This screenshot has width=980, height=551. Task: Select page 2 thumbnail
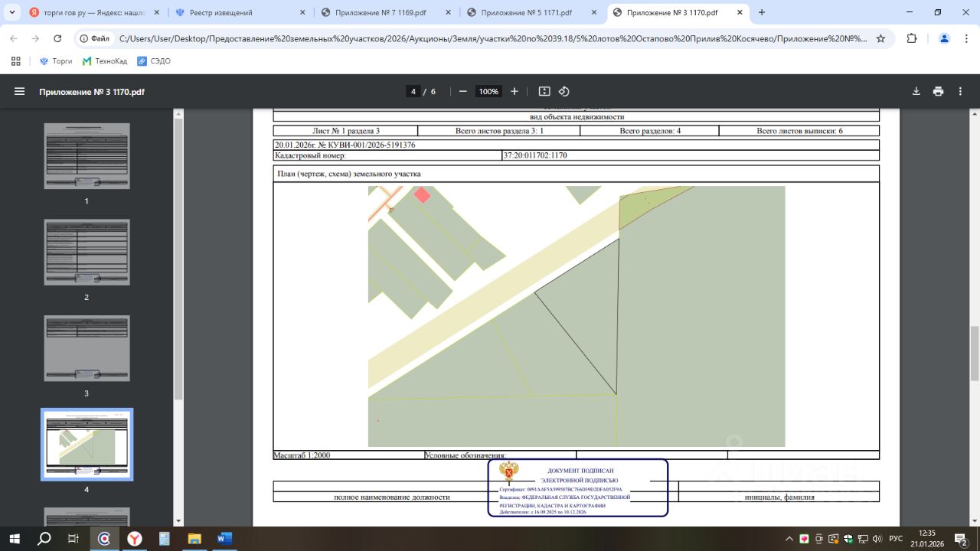point(87,253)
